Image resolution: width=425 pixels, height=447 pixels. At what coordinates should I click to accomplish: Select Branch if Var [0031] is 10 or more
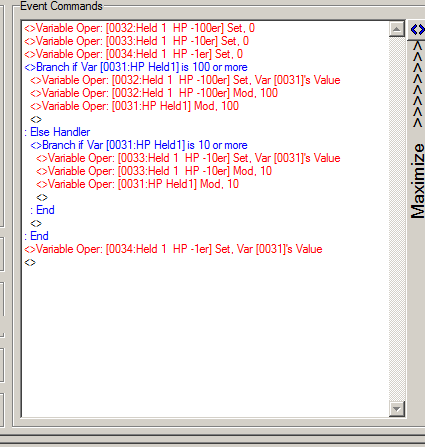click(x=139, y=145)
